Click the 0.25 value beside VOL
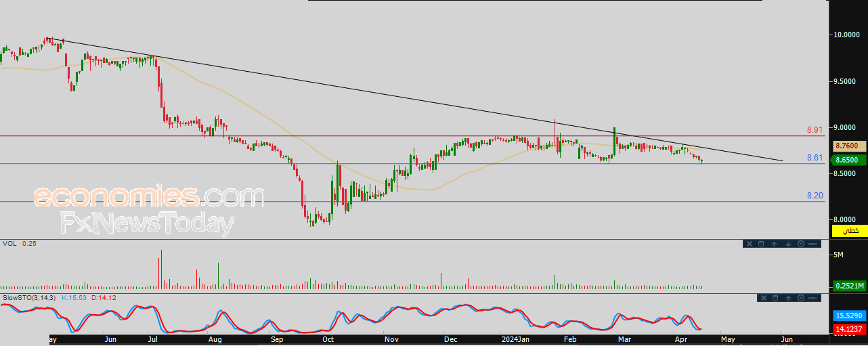This screenshot has height=346, width=868. [x=29, y=243]
